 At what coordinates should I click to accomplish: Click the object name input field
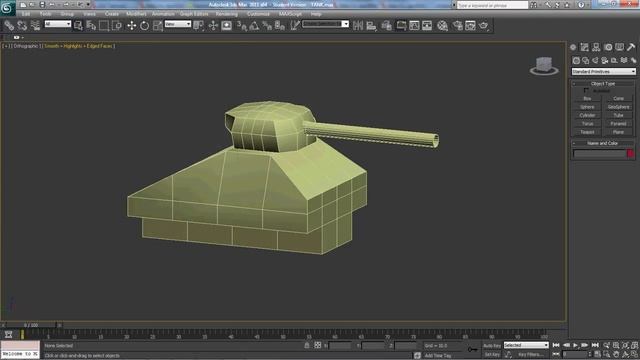599,153
